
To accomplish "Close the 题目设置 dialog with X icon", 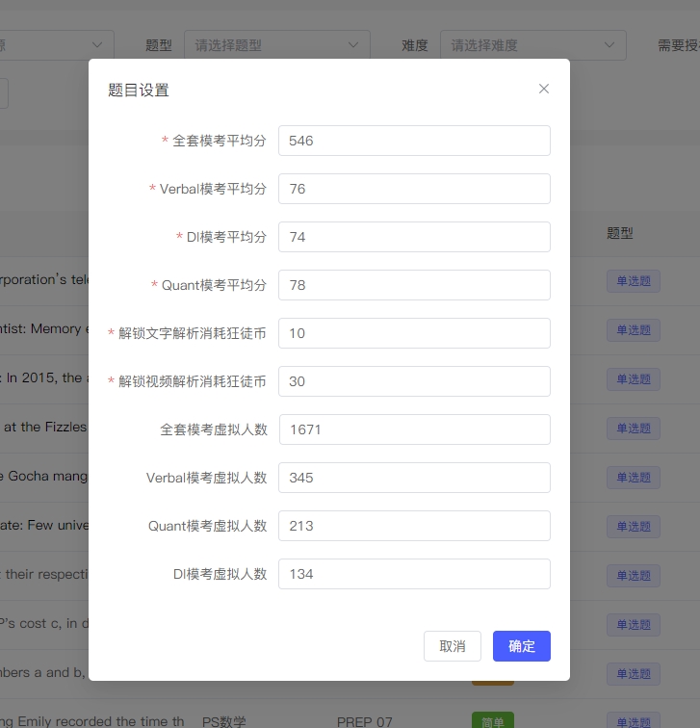I will [544, 89].
